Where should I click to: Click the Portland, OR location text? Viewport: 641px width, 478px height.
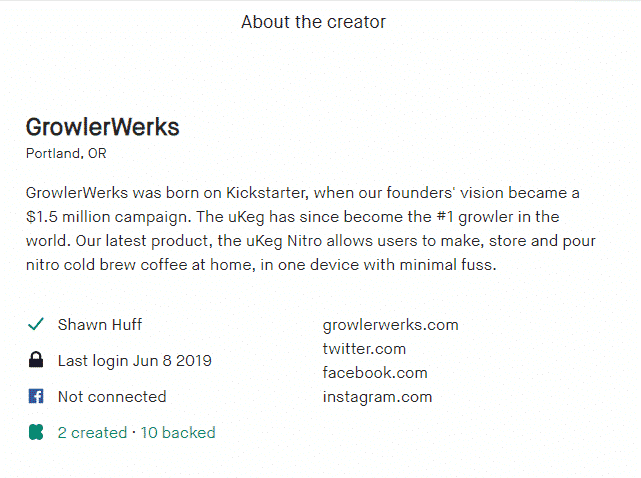tap(66, 154)
